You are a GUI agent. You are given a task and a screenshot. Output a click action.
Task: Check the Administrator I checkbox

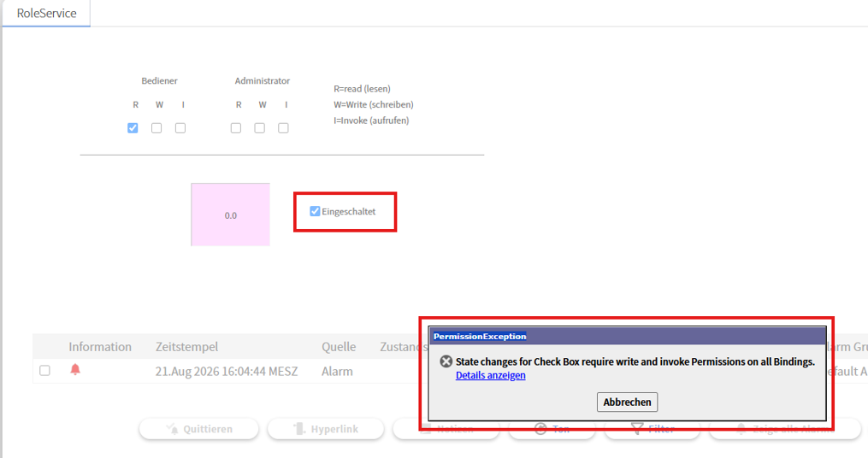click(x=283, y=128)
